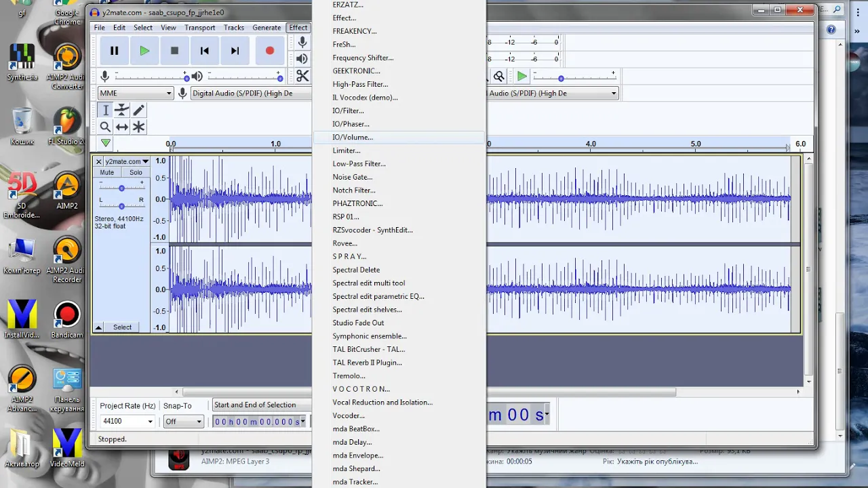Click the recording meter microphone icon

pos(302,42)
